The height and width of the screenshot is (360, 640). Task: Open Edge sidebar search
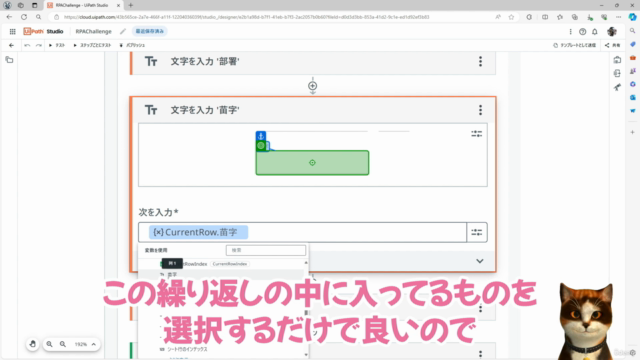[632, 31]
